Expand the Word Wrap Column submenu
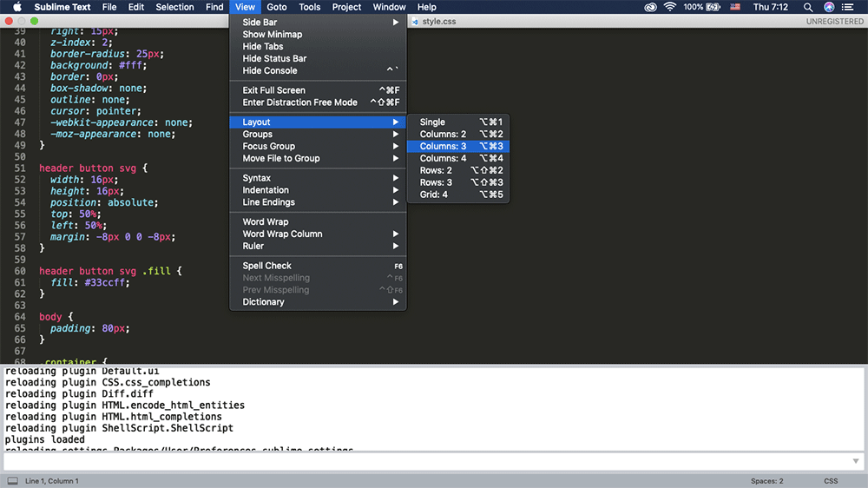The height and width of the screenshot is (488, 868). tap(318, 234)
